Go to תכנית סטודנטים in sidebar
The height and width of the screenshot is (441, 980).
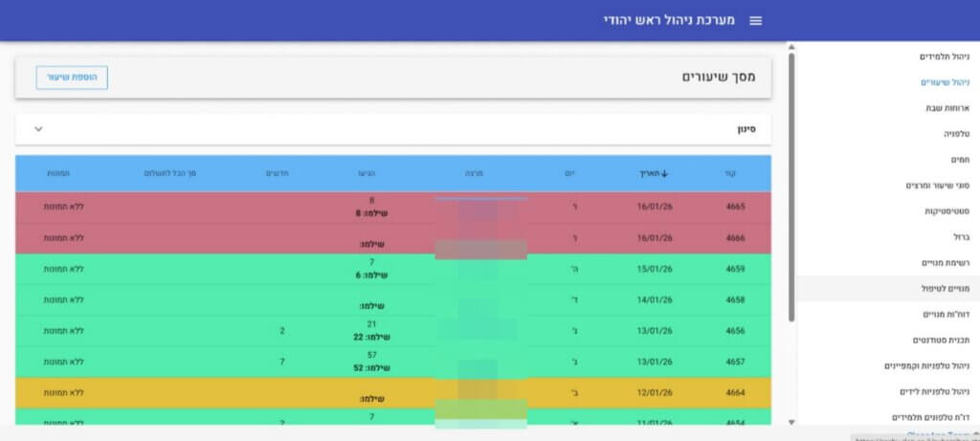(x=942, y=340)
